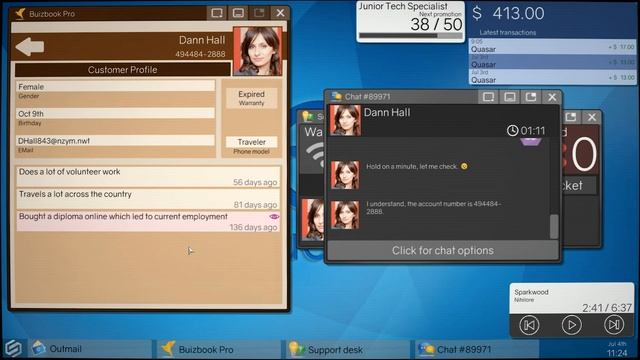The image size is (640, 360).
Task: Click the window-mode icon on the background ticket window
Action: click(x=571, y=117)
